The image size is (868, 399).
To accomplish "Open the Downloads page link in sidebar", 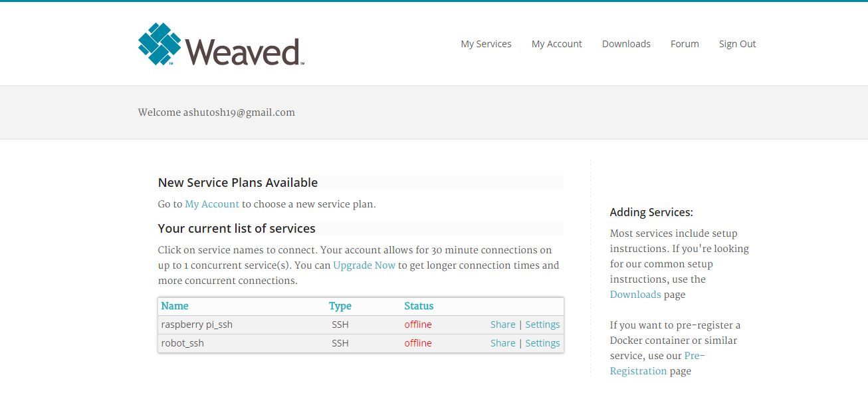I will 635,295.
